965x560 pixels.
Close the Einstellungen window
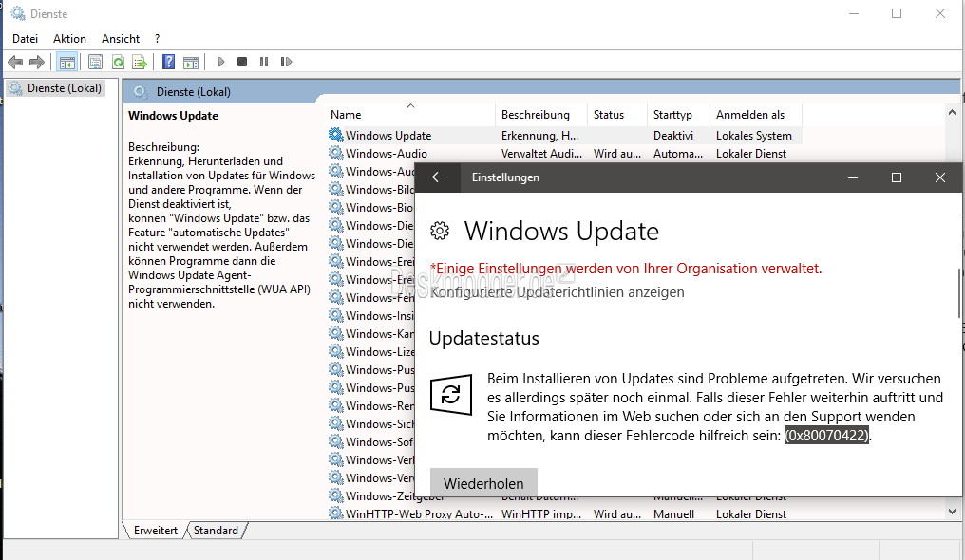(x=940, y=177)
